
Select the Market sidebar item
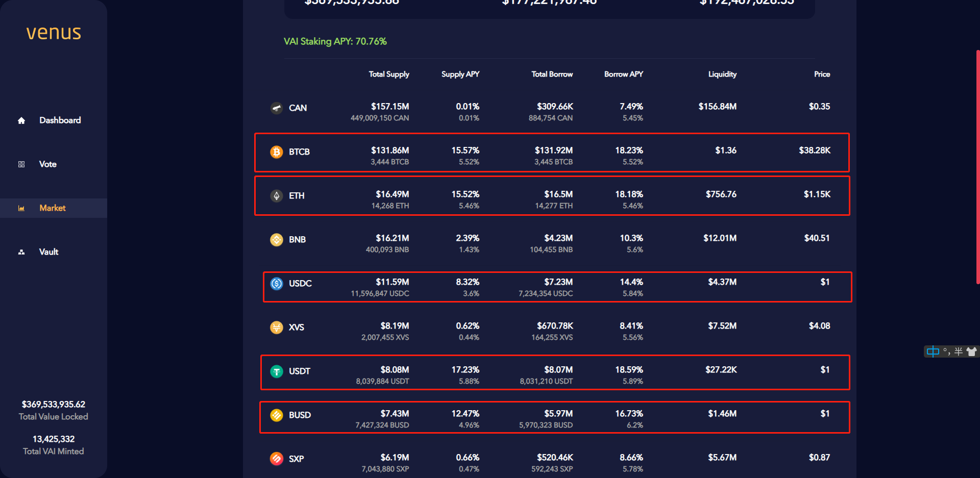[52, 208]
